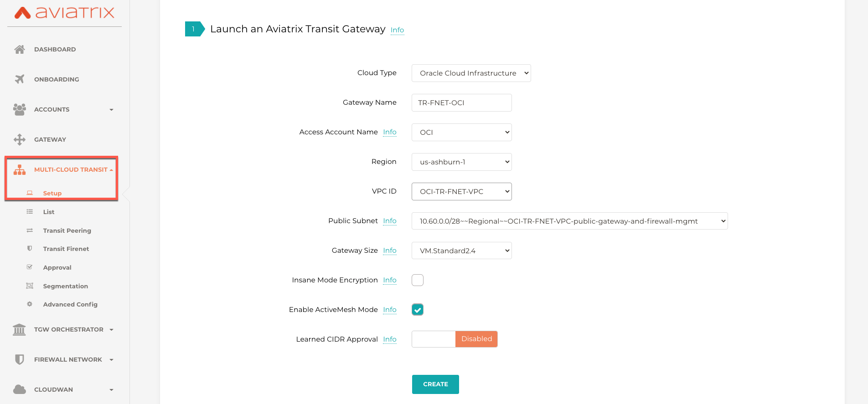This screenshot has width=868, height=404.
Task: Open the Gateway Size dropdown
Action: (x=461, y=251)
